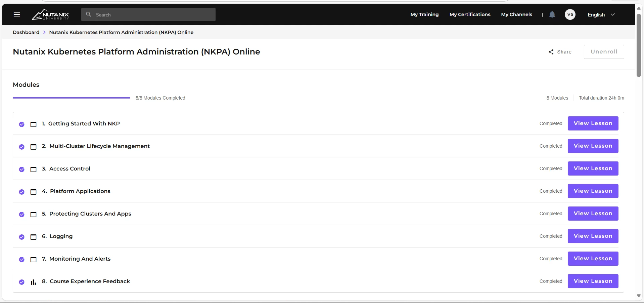Go to Dashboard breadcrumb link
This screenshot has height=303, width=644.
pyautogui.click(x=26, y=32)
